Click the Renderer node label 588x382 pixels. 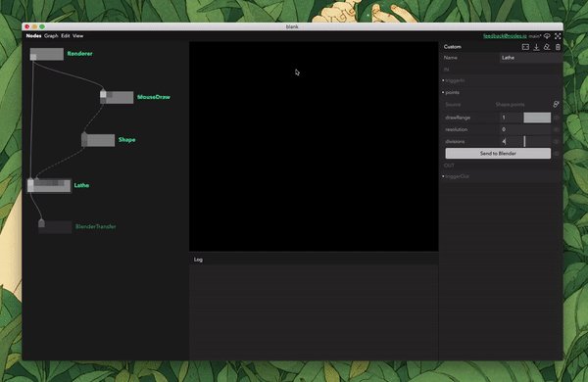point(80,54)
